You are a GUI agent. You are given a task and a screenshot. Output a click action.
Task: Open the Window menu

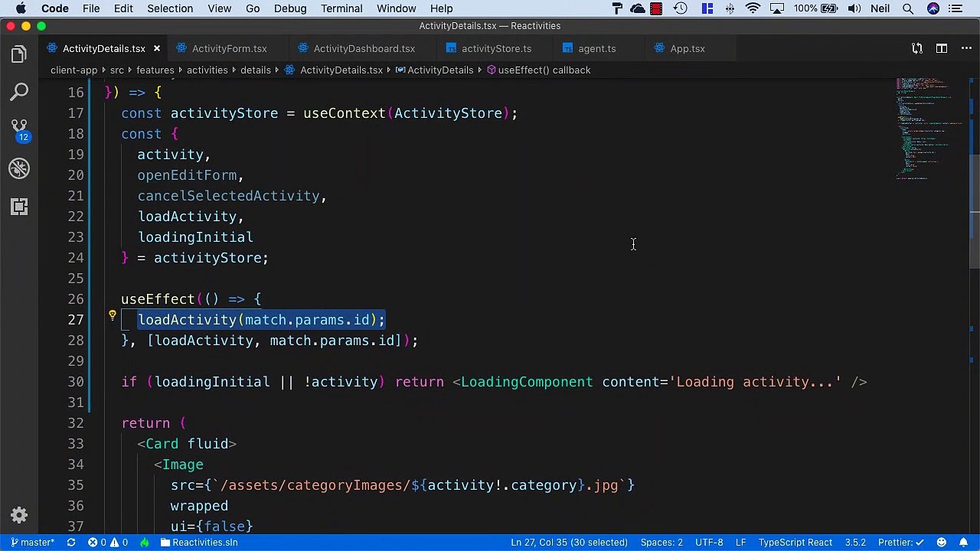397,8
